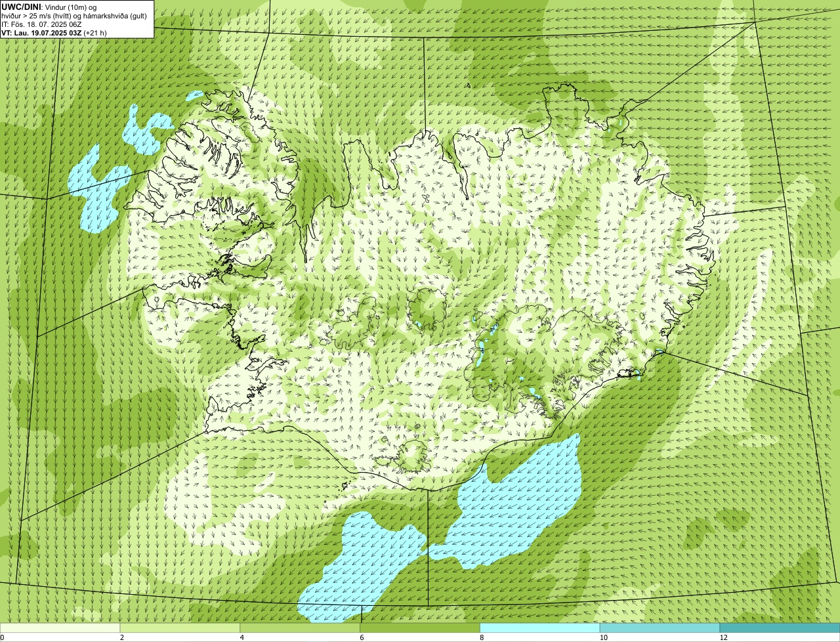The width and height of the screenshot is (840, 642).
Task: Click the '8' label on the color scale
Action: click(482, 637)
